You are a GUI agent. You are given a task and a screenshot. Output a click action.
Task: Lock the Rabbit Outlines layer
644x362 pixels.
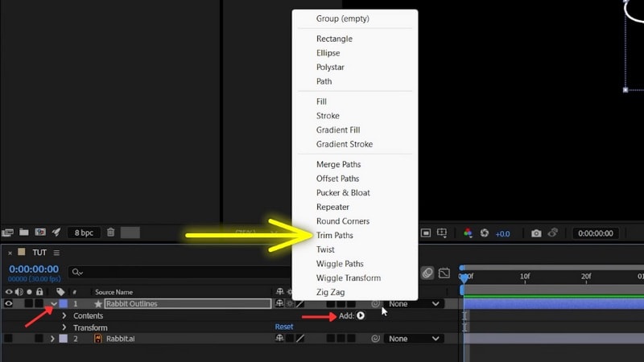click(39, 304)
